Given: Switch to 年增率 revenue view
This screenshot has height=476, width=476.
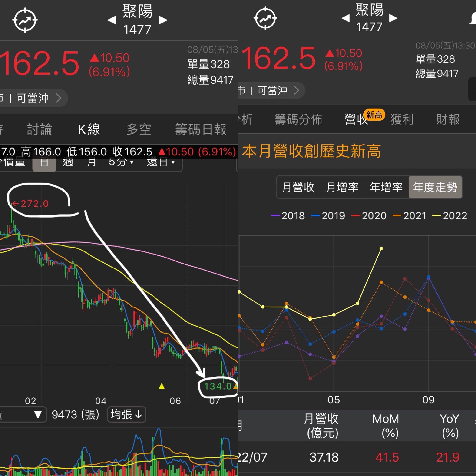Looking at the screenshot, I should coord(386,187).
